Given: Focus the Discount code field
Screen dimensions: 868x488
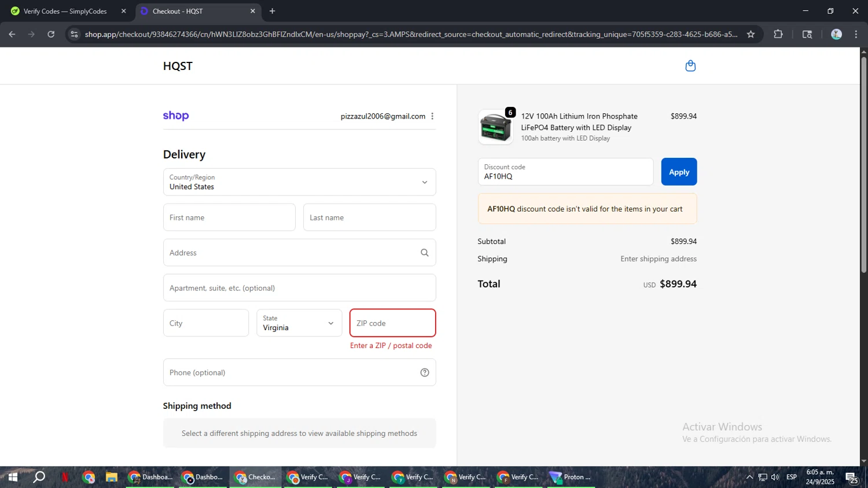Looking at the screenshot, I should pyautogui.click(x=565, y=172).
